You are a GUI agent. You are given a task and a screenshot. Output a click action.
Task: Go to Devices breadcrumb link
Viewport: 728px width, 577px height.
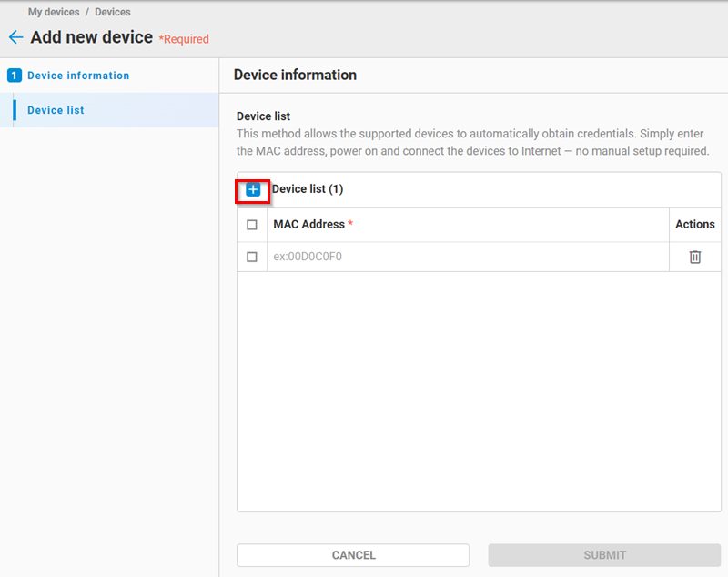(x=113, y=12)
